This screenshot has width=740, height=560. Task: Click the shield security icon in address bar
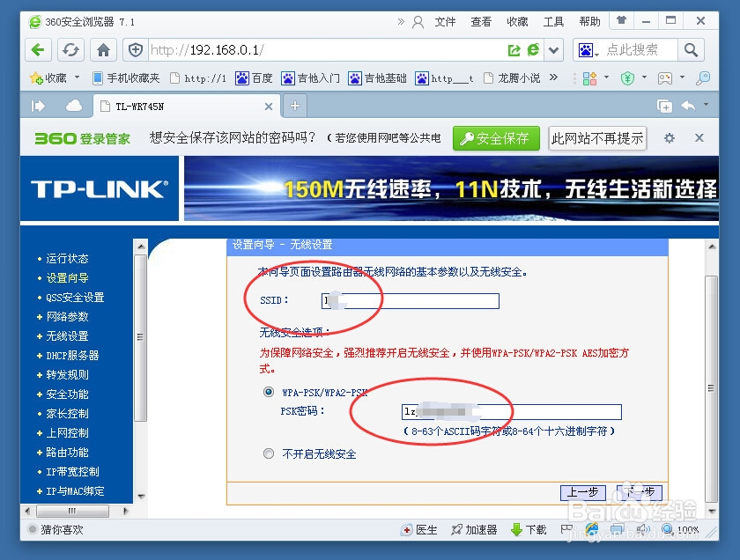(136, 50)
